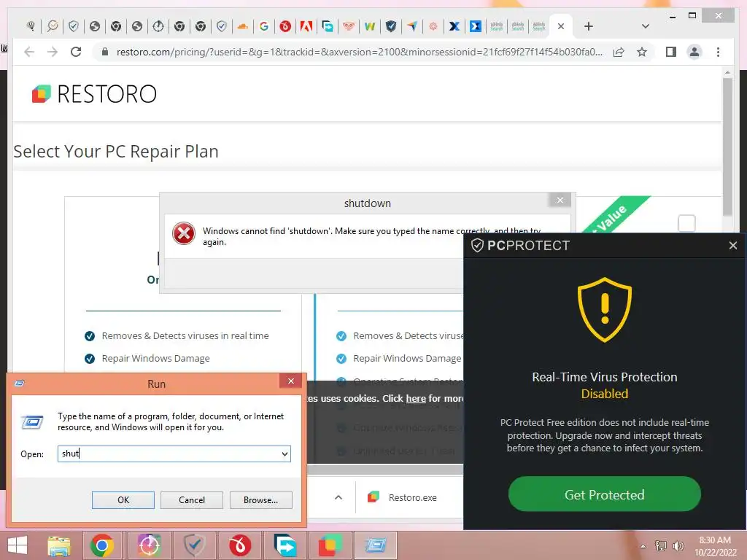Open the Chrome three-dot menu
747x560 pixels.
click(x=718, y=52)
